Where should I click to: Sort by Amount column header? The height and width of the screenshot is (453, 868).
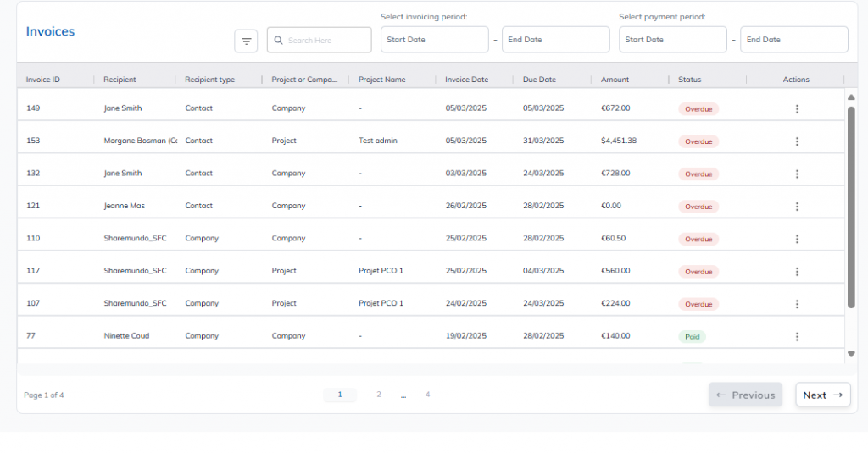(615, 80)
